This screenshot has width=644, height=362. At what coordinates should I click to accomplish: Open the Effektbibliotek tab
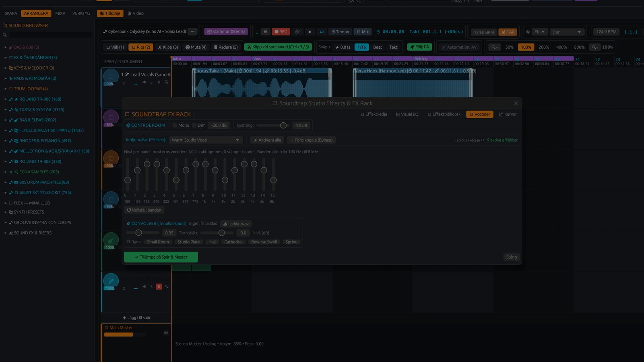(444, 114)
